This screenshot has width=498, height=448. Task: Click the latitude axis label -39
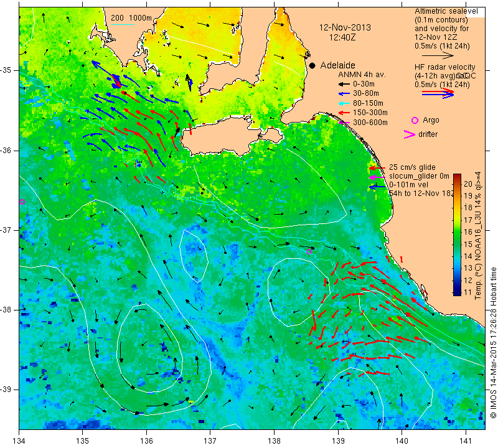tap(6, 390)
